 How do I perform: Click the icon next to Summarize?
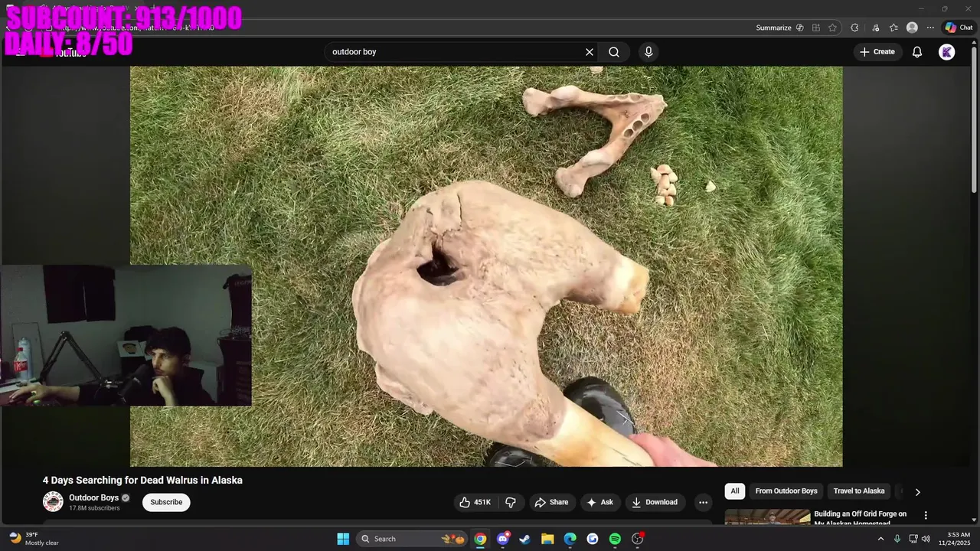tap(800, 28)
